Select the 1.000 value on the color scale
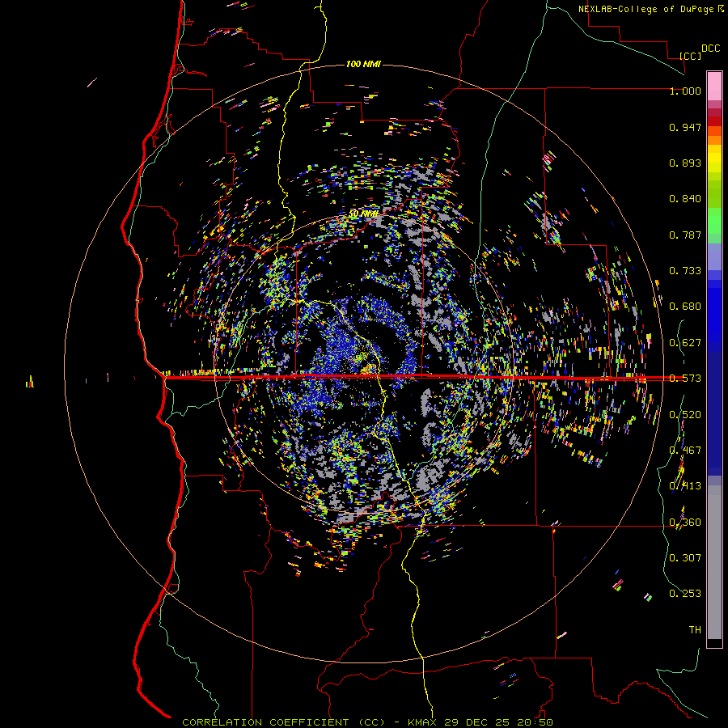Screen dimensions: 728x728 tap(685, 91)
